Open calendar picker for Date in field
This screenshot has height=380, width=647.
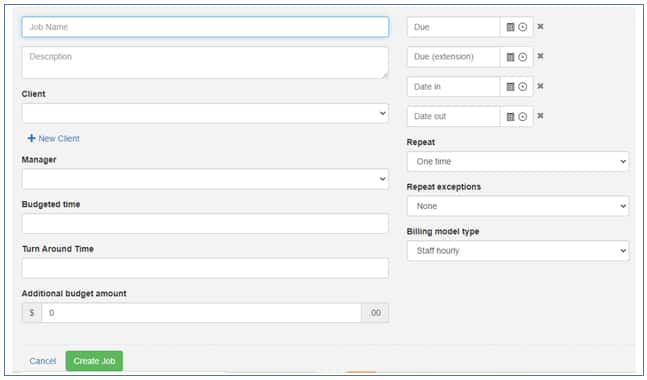tap(510, 87)
